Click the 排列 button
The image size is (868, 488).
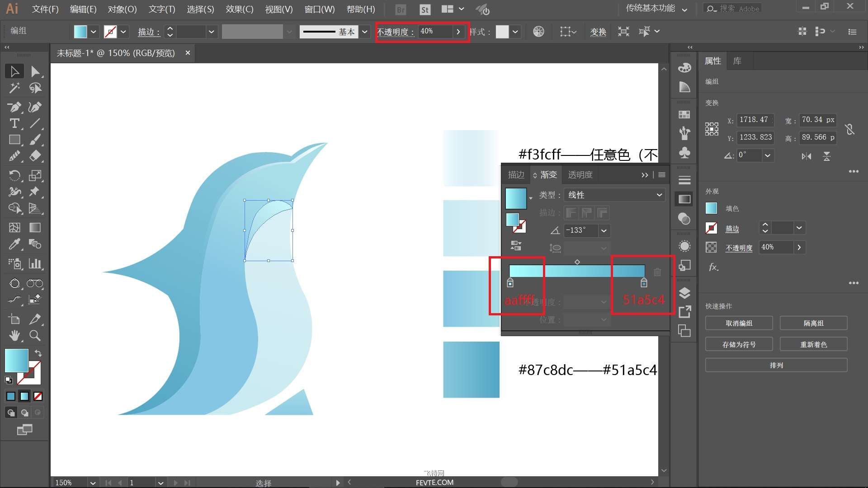(x=776, y=365)
